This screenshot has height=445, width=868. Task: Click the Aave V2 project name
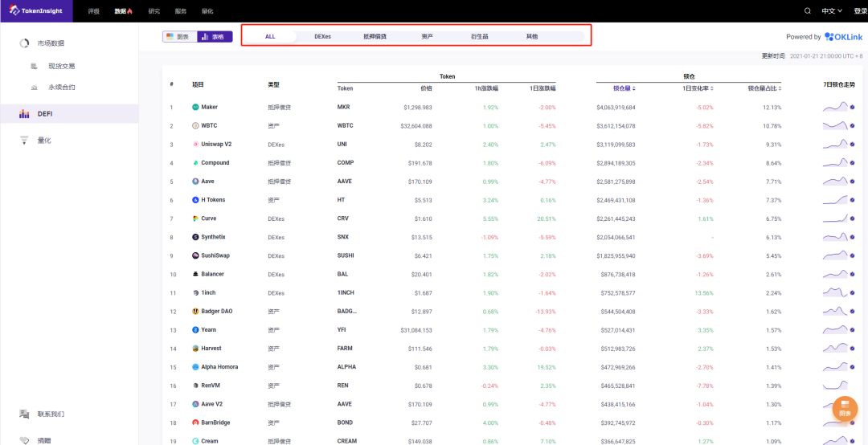(212, 404)
